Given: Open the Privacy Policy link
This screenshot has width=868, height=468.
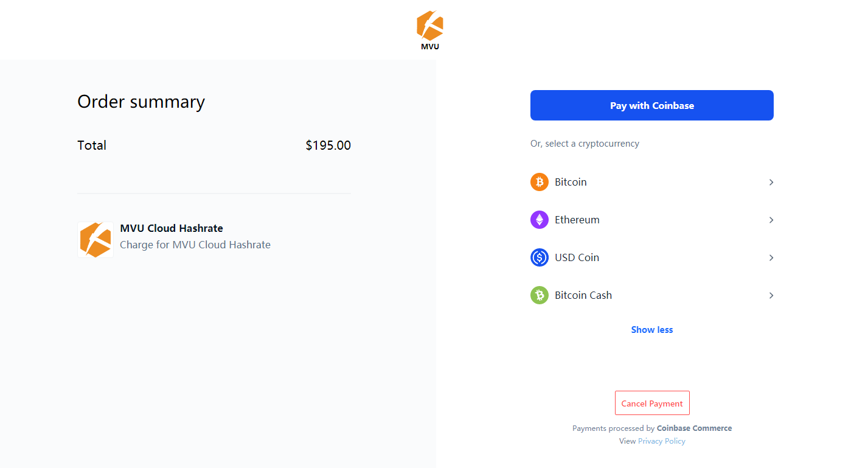Looking at the screenshot, I should [662, 441].
